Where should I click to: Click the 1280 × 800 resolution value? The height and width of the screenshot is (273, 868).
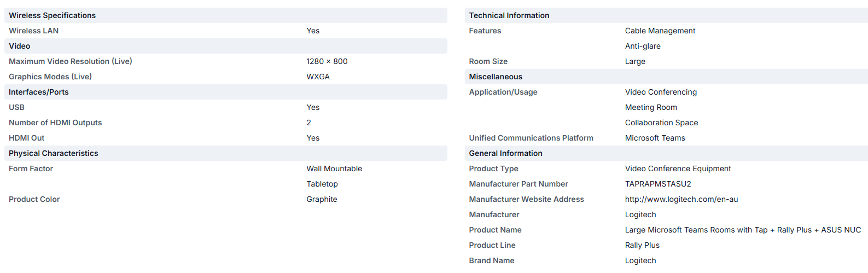pos(327,61)
